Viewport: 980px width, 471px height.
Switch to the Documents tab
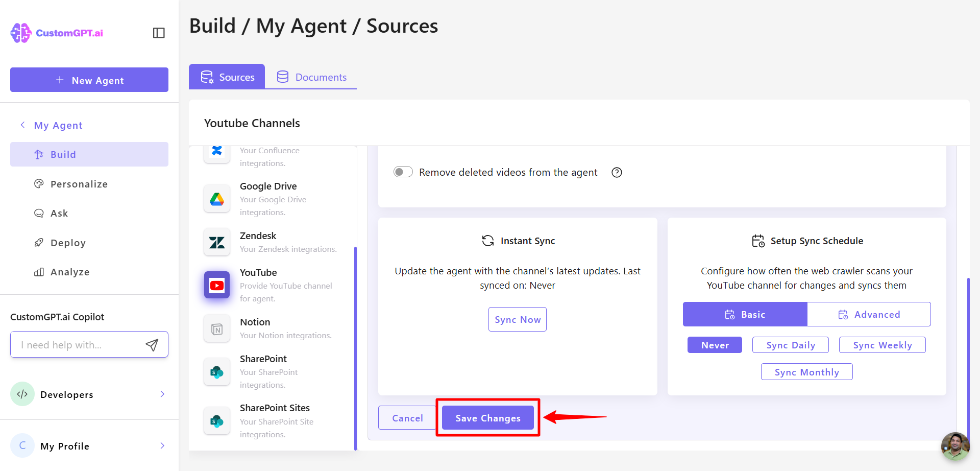[311, 77]
